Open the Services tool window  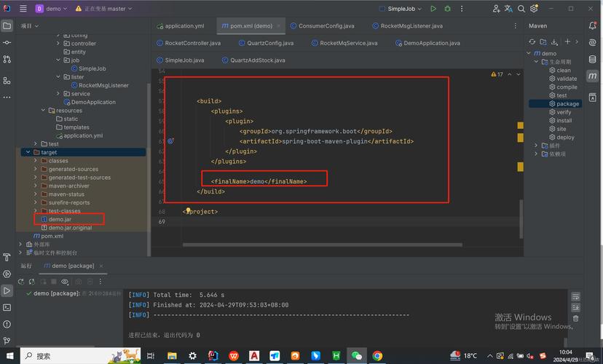pos(7,274)
